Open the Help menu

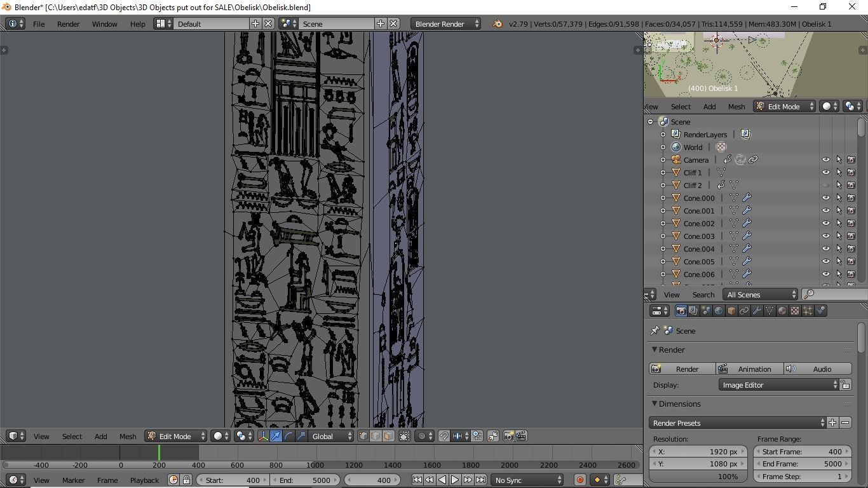137,24
